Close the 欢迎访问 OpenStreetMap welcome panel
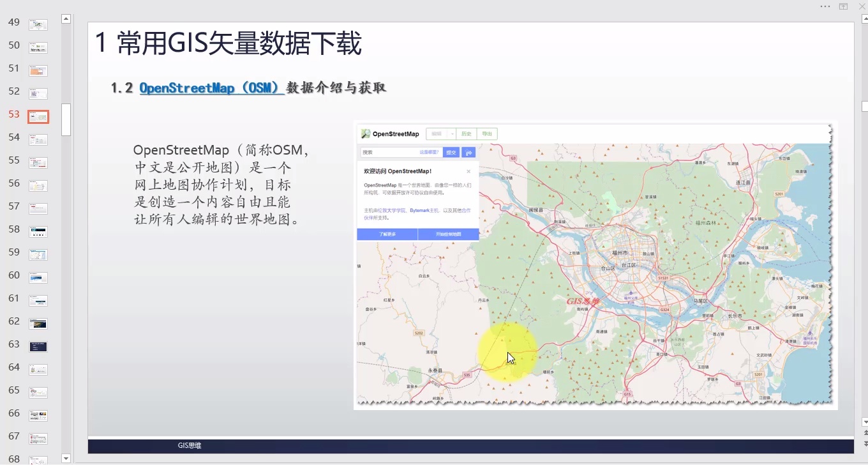The height and width of the screenshot is (465, 868). click(x=468, y=171)
